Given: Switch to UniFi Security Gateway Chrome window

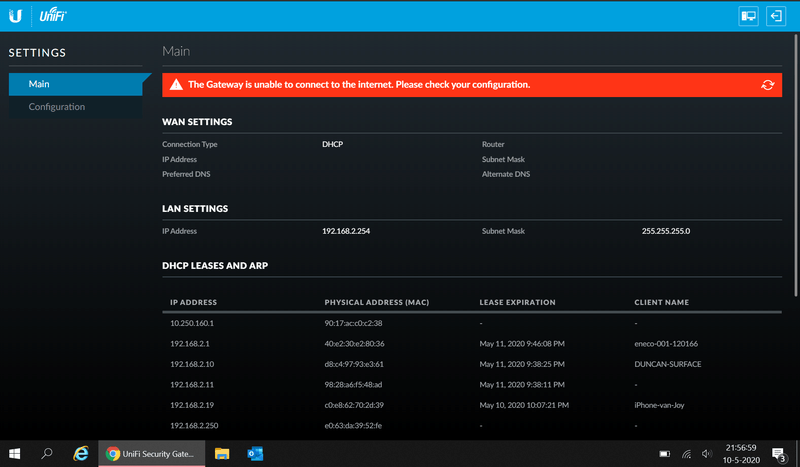Looking at the screenshot, I should click(152, 453).
